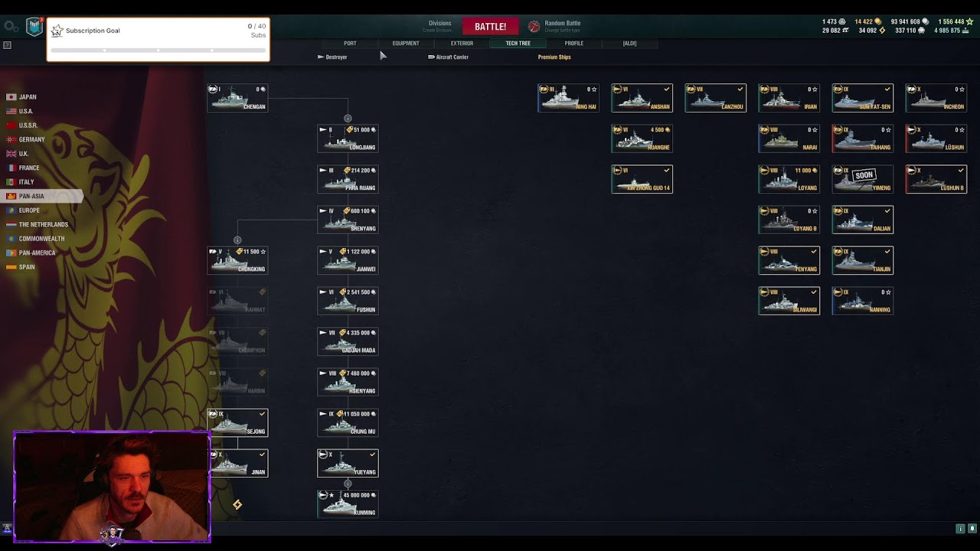This screenshot has width=980, height=551.
Task: Open the clan shield emblem icon
Action: coord(34,27)
